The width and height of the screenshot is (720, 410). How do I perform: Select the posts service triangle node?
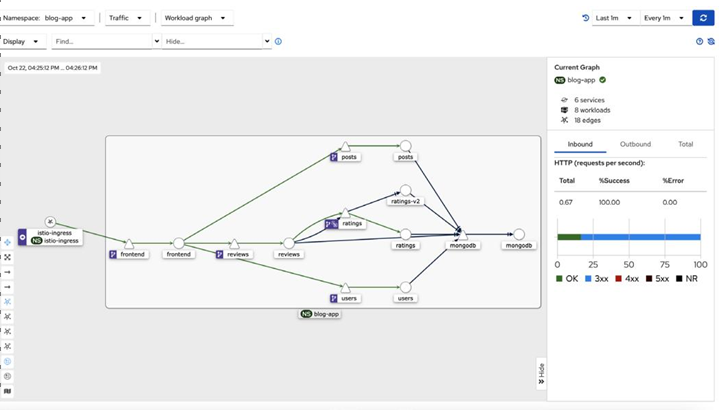(345, 147)
